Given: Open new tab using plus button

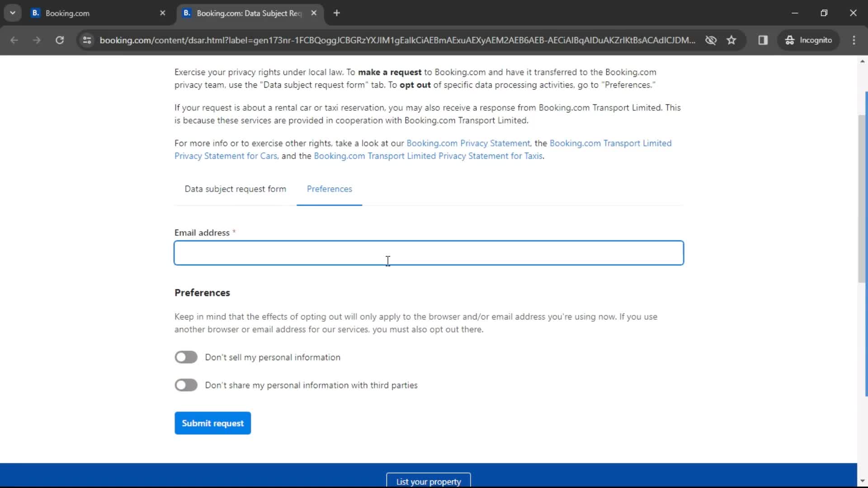Looking at the screenshot, I should 337,13.
